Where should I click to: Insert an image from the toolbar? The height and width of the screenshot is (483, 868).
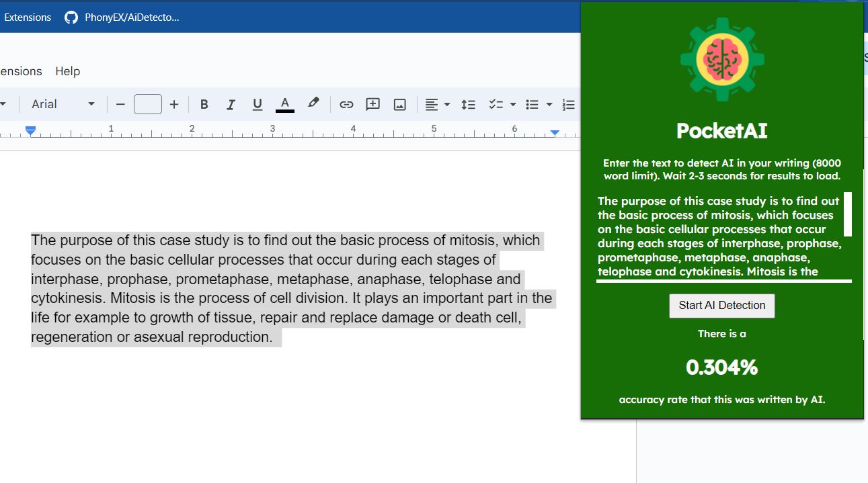click(400, 104)
